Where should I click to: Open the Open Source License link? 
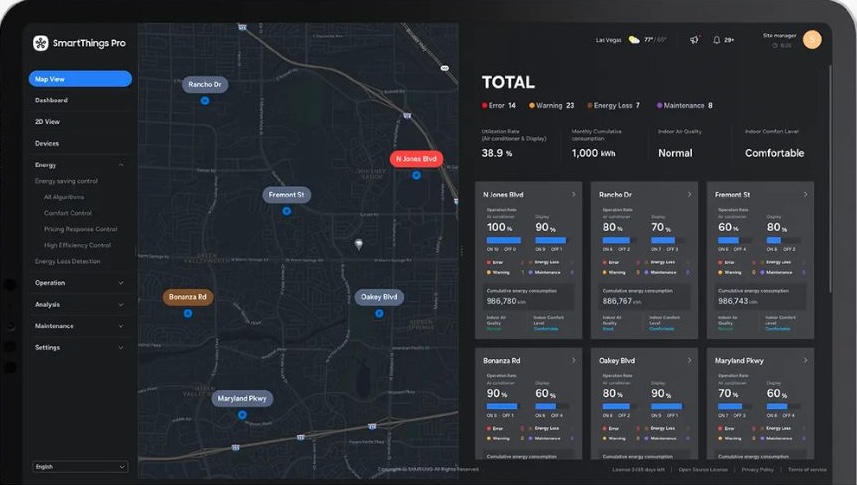coord(703,470)
